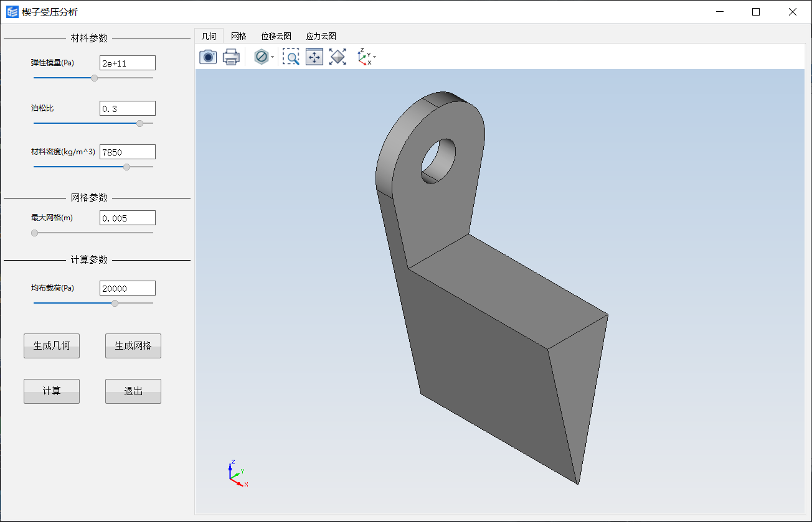The height and width of the screenshot is (522, 812).
Task: Click the 泊松比 slider handle
Action: pos(140,123)
